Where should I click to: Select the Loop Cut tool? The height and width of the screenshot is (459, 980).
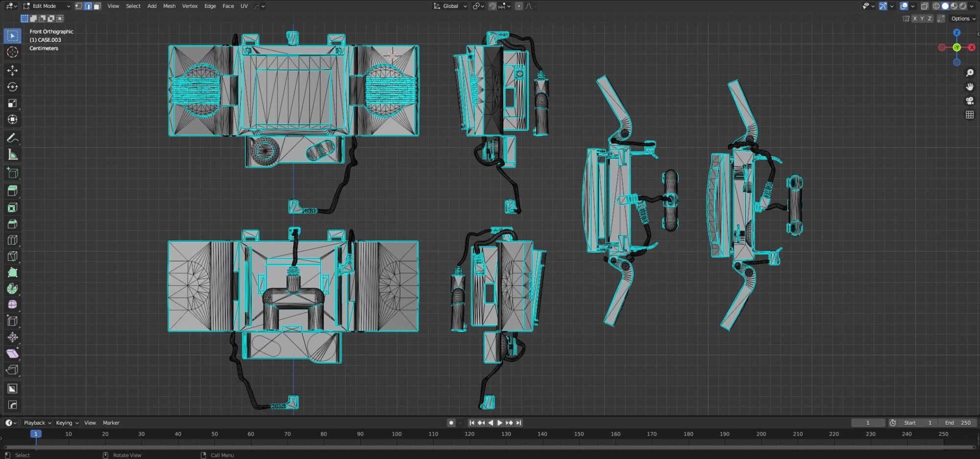[13, 240]
